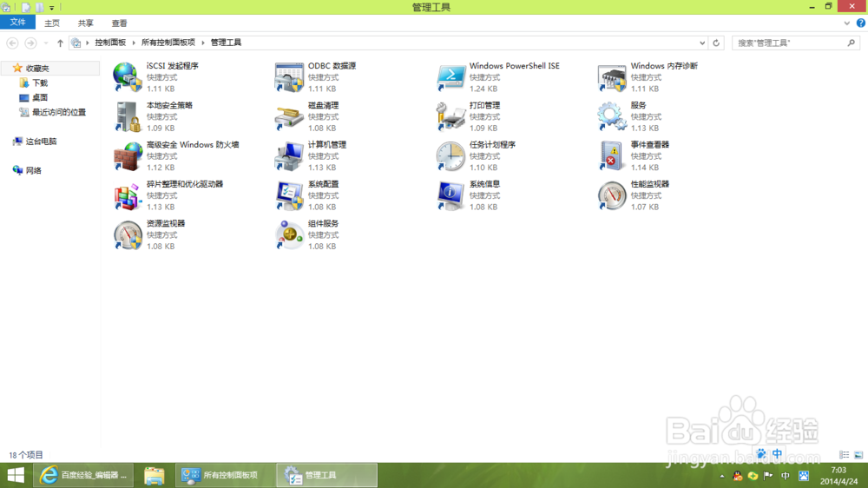The image size is (868, 488).
Task: Show hidden system tray icons
Action: click(x=722, y=476)
